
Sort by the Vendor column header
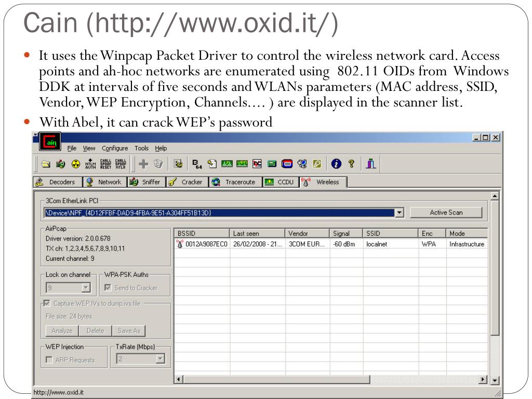[307, 233]
